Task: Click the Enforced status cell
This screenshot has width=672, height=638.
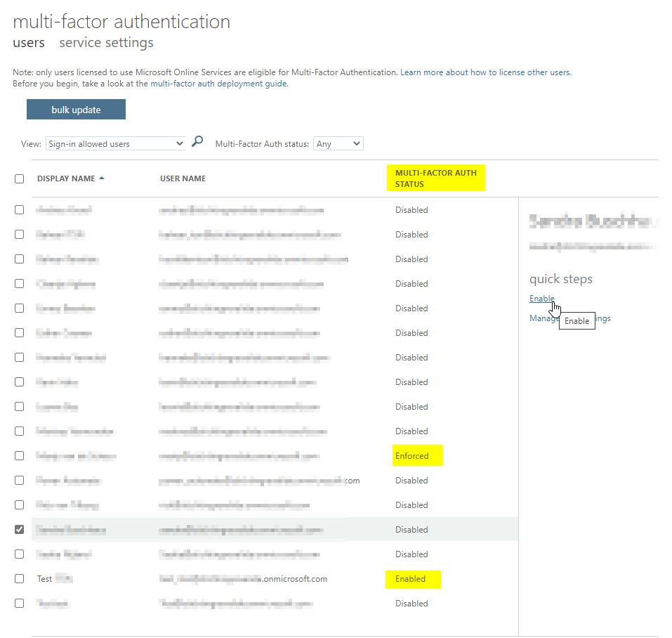Action: click(412, 456)
